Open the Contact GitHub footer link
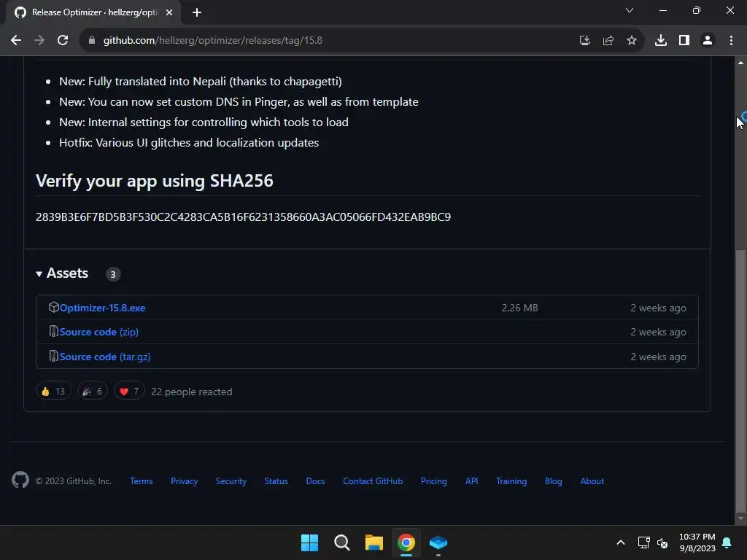This screenshot has height=560, width=747. pyautogui.click(x=373, y=481)
